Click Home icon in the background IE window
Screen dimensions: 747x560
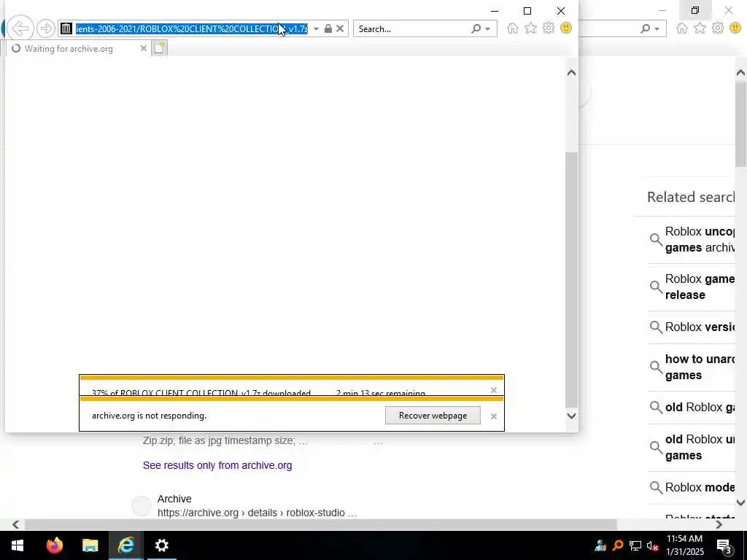coord(682,28)
